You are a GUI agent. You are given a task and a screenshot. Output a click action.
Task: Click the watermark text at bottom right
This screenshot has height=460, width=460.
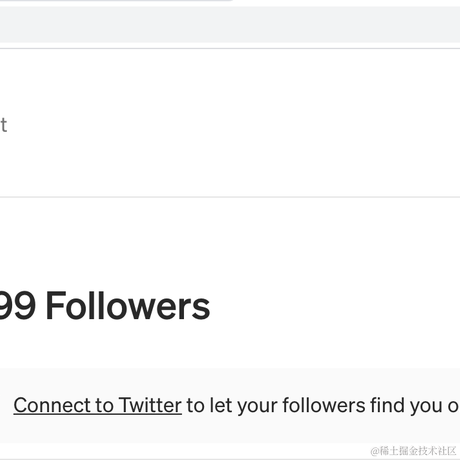[413, 451]
